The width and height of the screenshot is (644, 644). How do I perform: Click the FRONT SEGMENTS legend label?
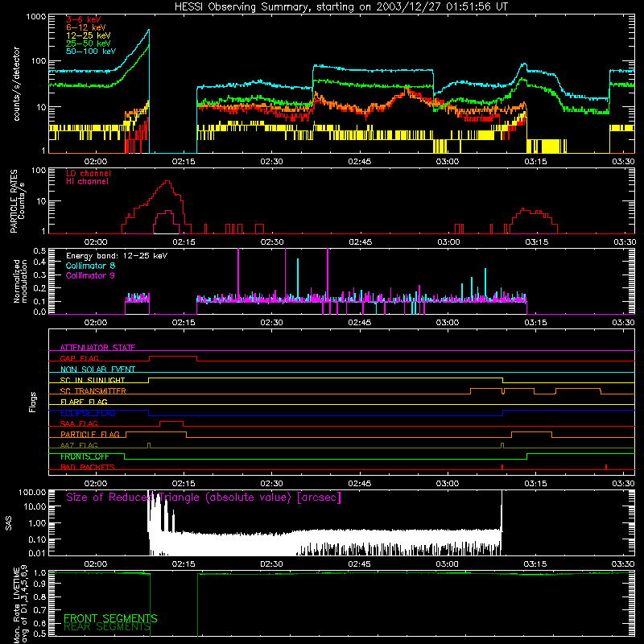[110, 618]
